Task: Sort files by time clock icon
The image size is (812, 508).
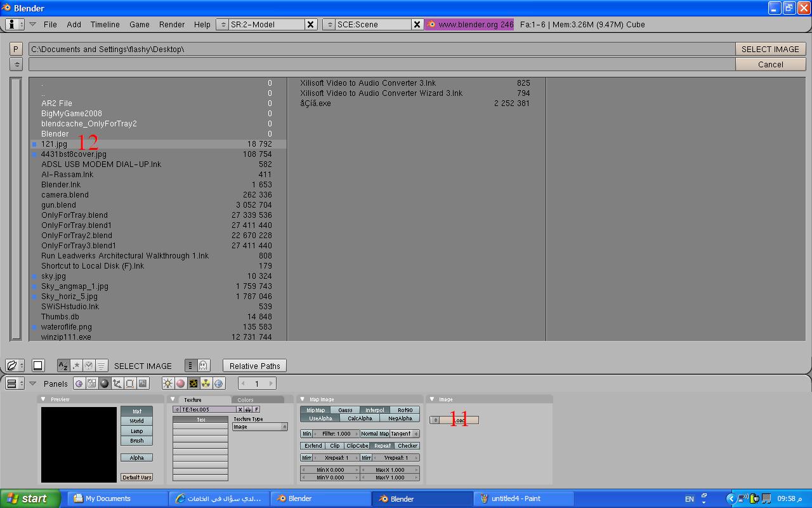Action: click(89, 366)
